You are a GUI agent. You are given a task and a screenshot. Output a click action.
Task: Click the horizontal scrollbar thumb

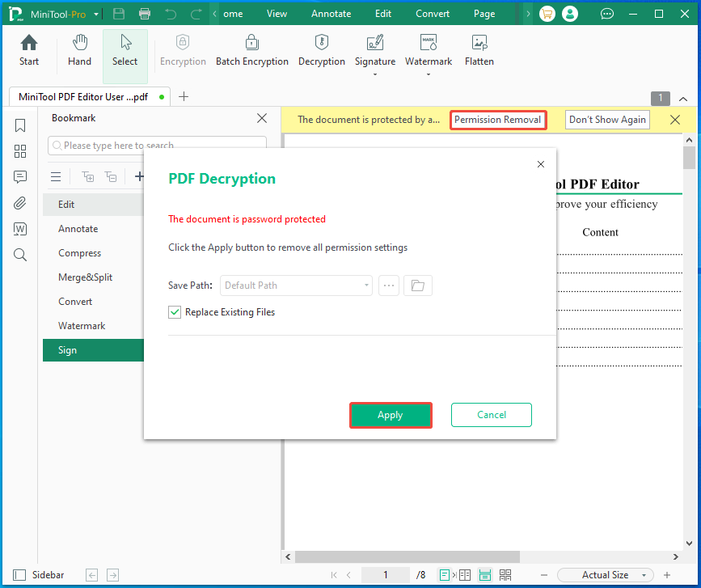click(407, 556)
